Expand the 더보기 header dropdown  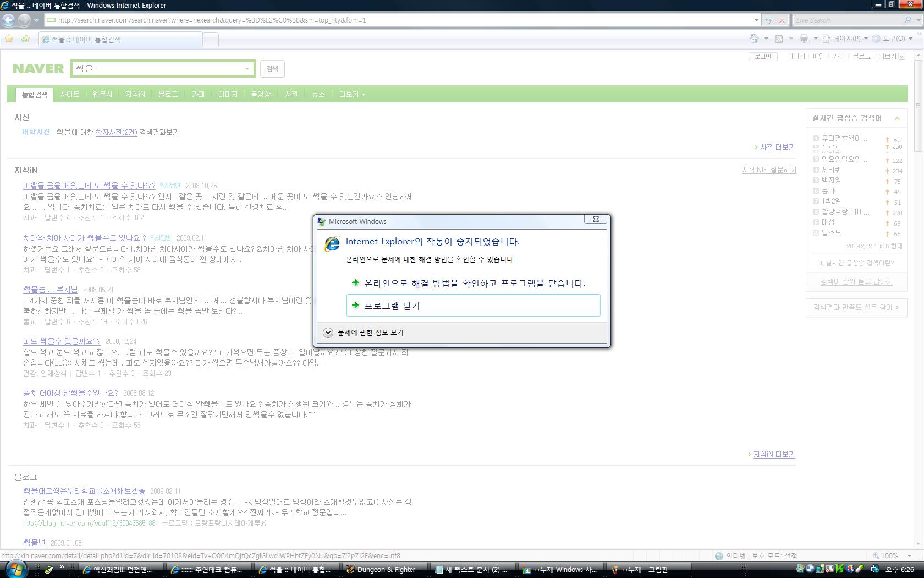coord(891,57)
